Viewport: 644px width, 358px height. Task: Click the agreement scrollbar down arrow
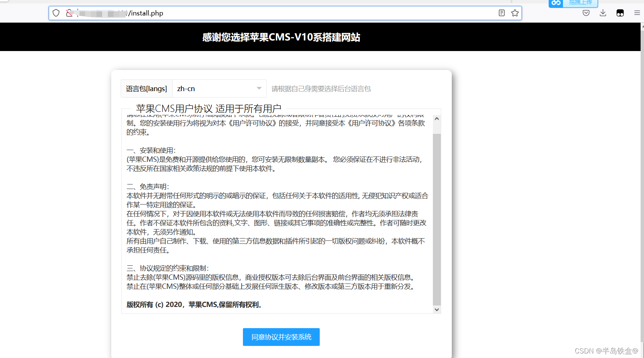[437, 310]
